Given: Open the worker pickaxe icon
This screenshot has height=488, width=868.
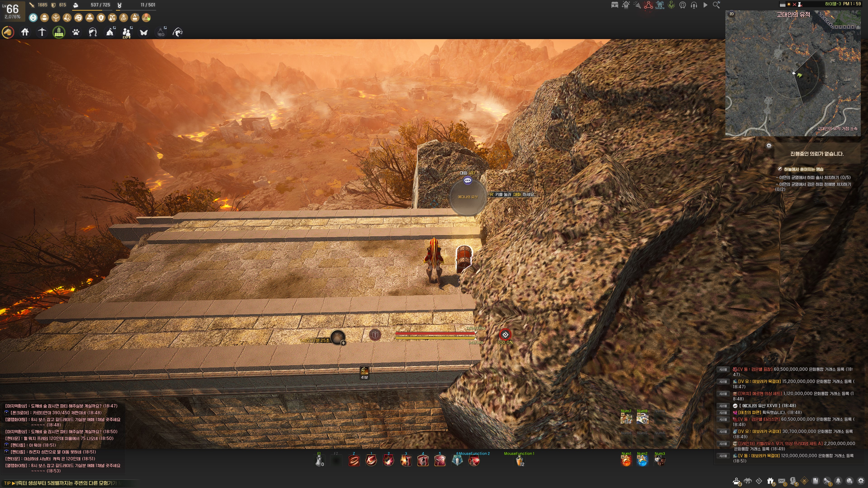Looking at the screenshot, I should (42, 32).
